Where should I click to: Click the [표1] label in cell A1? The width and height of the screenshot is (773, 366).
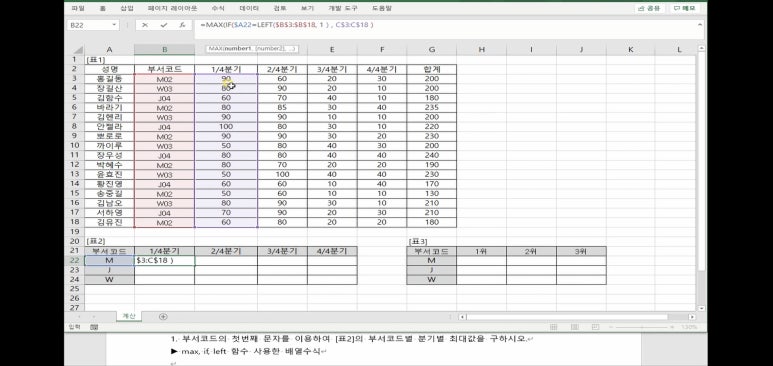point(96,60)
